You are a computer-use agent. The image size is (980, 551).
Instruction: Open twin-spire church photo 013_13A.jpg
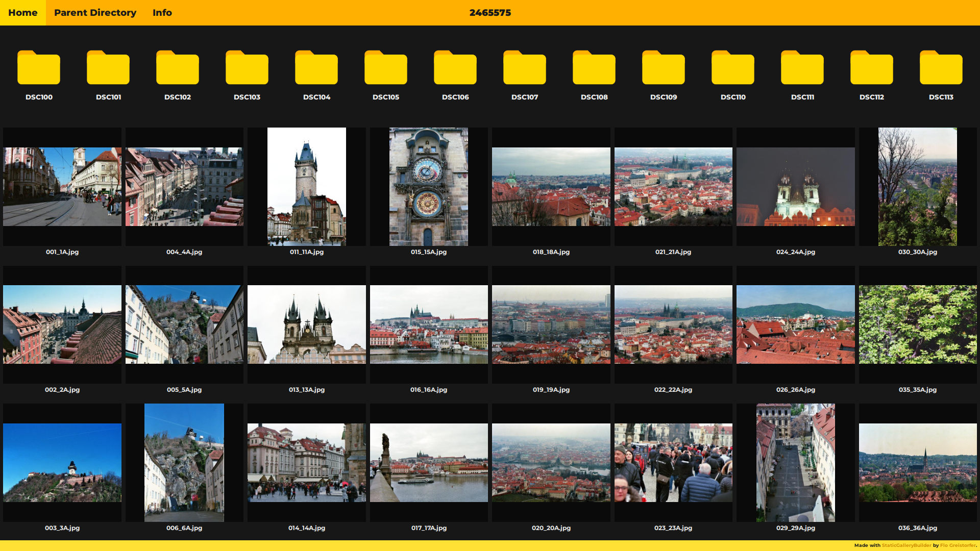click(x=306, y=324)
